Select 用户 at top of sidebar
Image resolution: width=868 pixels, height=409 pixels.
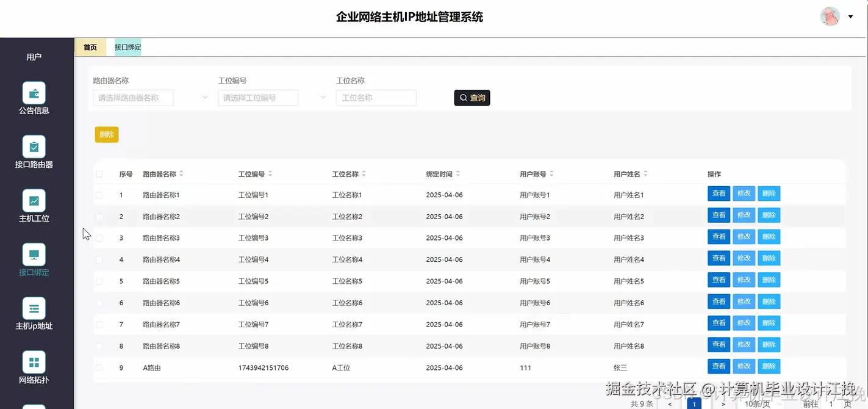[x=34, y=57]
